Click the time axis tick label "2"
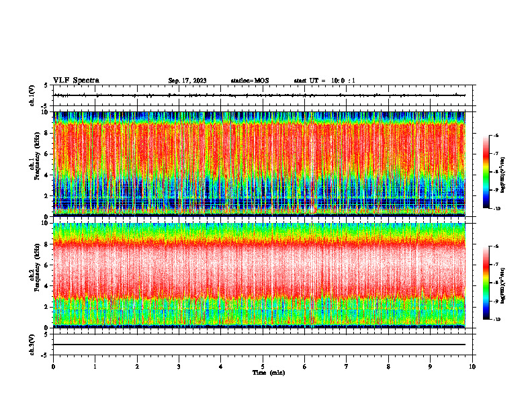The image size is (532, 411). coord(137,367)
